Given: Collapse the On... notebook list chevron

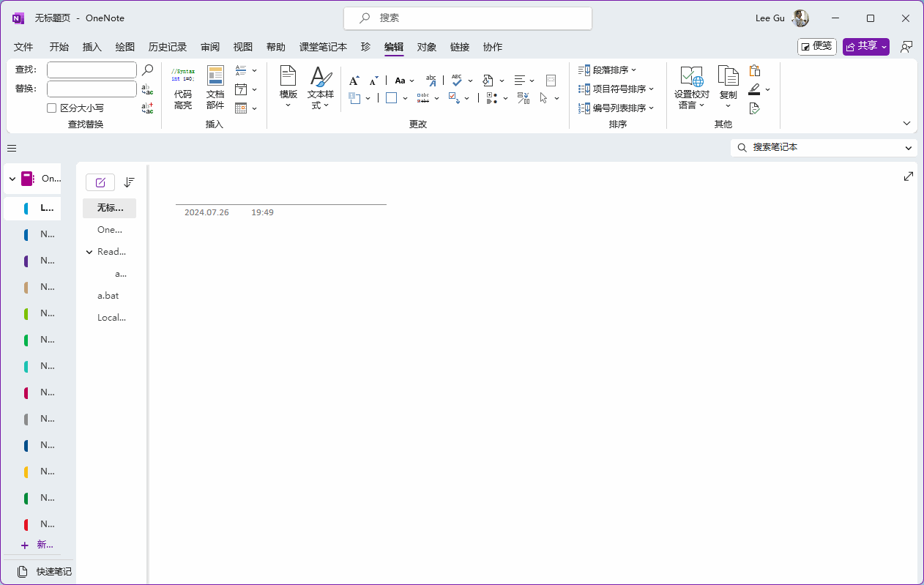Looking at the screenshot, I should point(12,179).
